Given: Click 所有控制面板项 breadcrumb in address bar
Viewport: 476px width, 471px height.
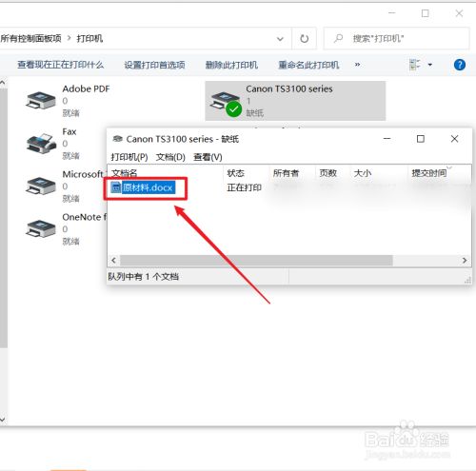Looking at the screenshot, I should click(x=31, y=39).
